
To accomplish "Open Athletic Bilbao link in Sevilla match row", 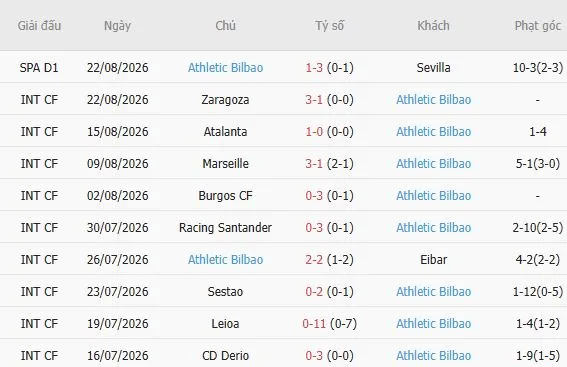I will tap(225, 68).
